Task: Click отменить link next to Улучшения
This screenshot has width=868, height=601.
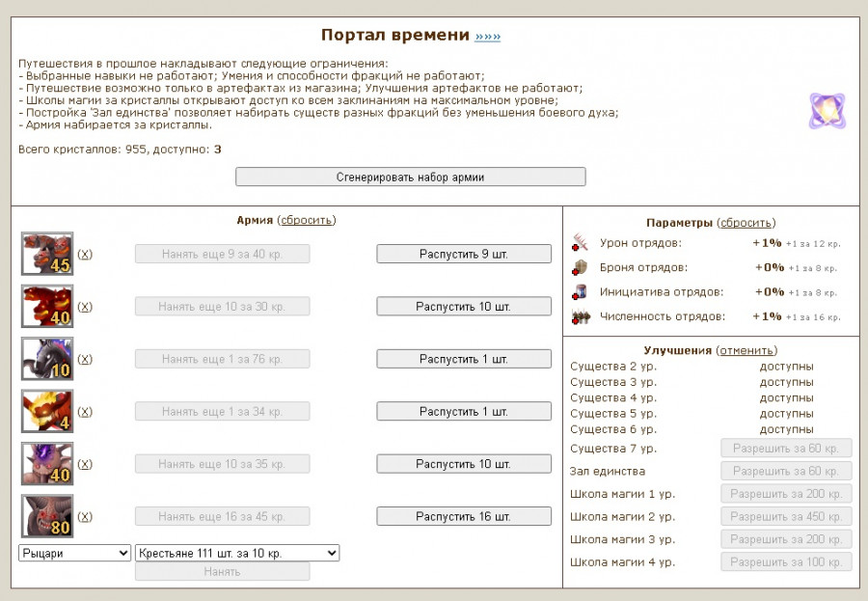Action: pyautogui.click(x=746, y=350)
